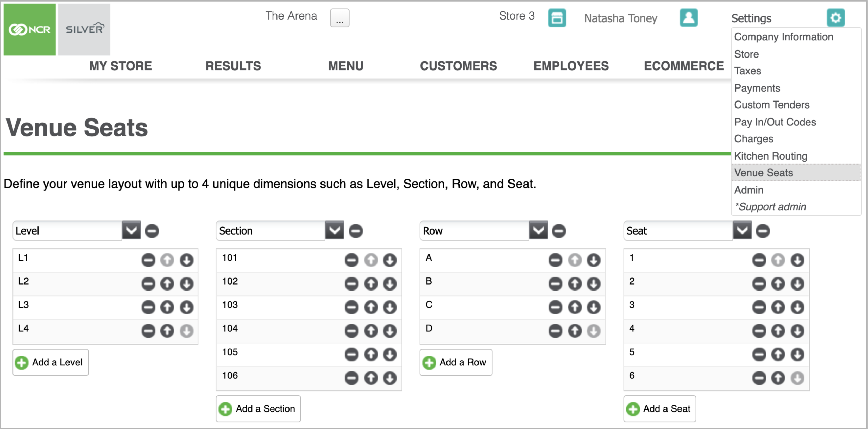
Task: Move section 101 down
Action: click(x=390, y=260)
